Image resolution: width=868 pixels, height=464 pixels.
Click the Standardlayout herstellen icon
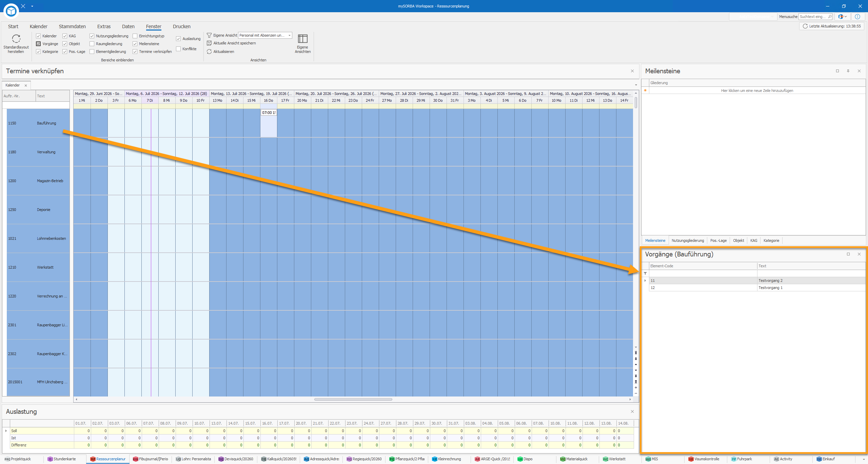tap(16, 39)
